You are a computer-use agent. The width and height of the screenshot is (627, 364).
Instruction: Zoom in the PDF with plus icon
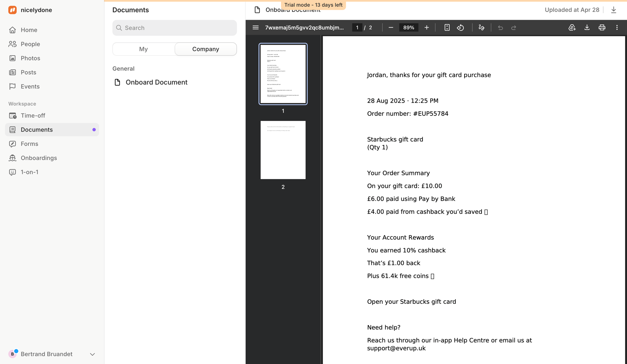click(427, 27)
